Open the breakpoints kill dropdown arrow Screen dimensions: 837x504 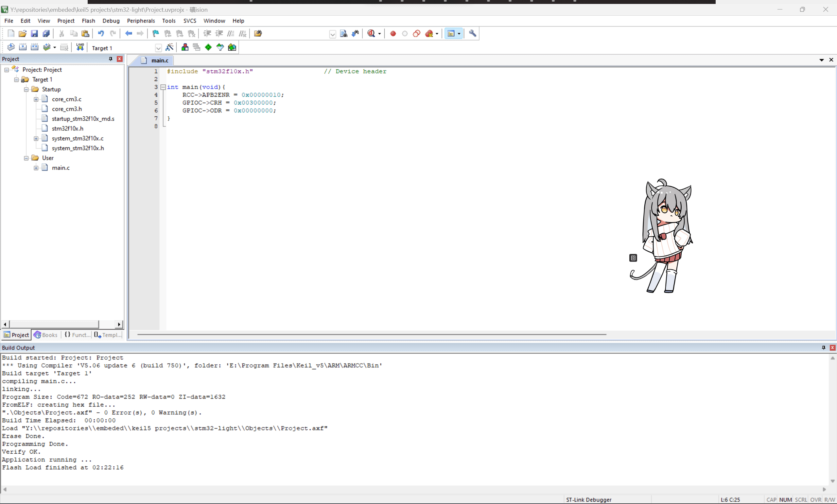(x=437, y=34)
